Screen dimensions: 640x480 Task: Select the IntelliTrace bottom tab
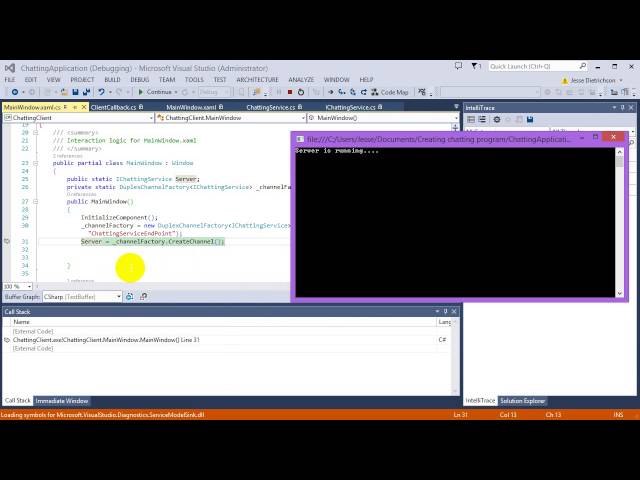[480, 401]
